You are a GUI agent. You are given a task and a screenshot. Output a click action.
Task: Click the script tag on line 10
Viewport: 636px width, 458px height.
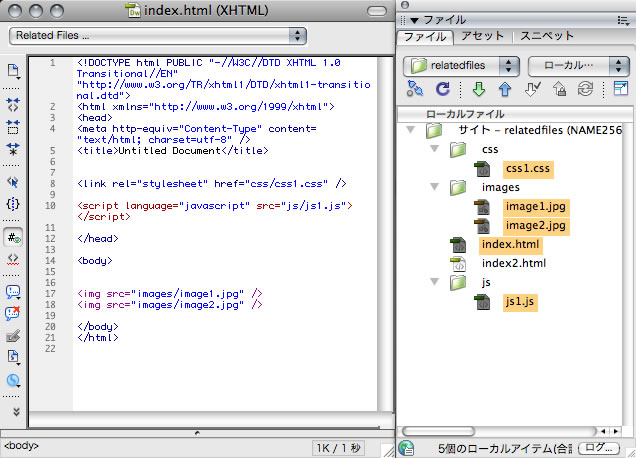pos(215,211)
